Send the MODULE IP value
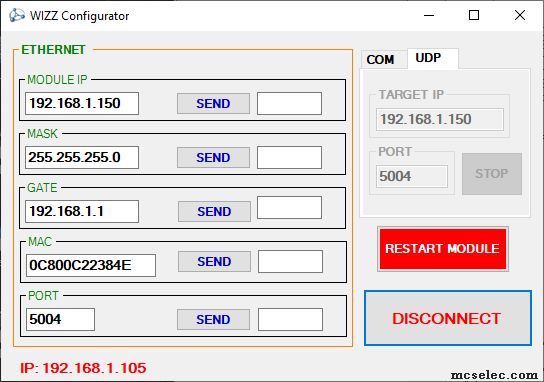544x382 pixels. pyautogui.click(x=213, y=103)
